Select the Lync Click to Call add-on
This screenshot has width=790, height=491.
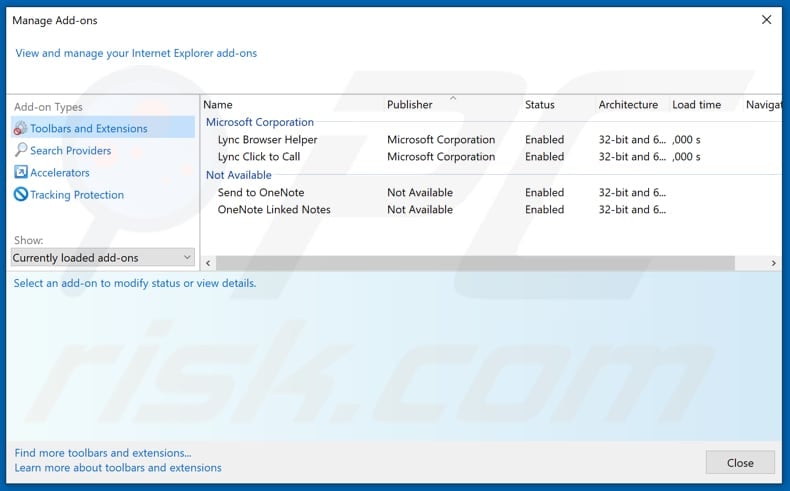(259, 157)
